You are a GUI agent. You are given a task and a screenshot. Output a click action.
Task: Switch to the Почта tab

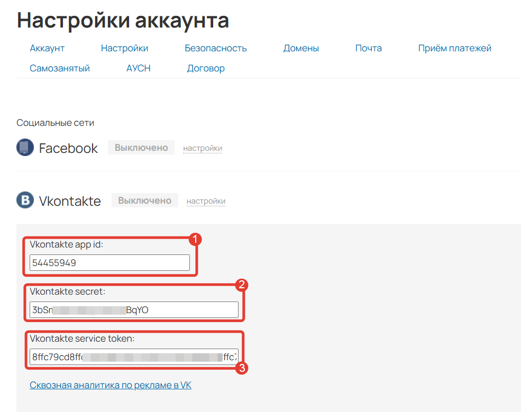(369, 48)
